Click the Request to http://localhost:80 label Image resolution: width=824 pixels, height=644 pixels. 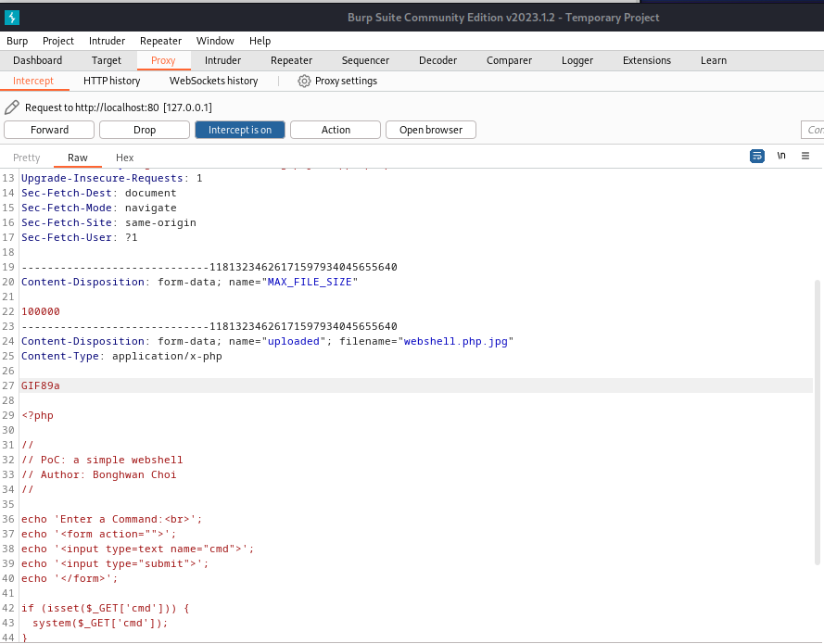[x=119, y=107]
